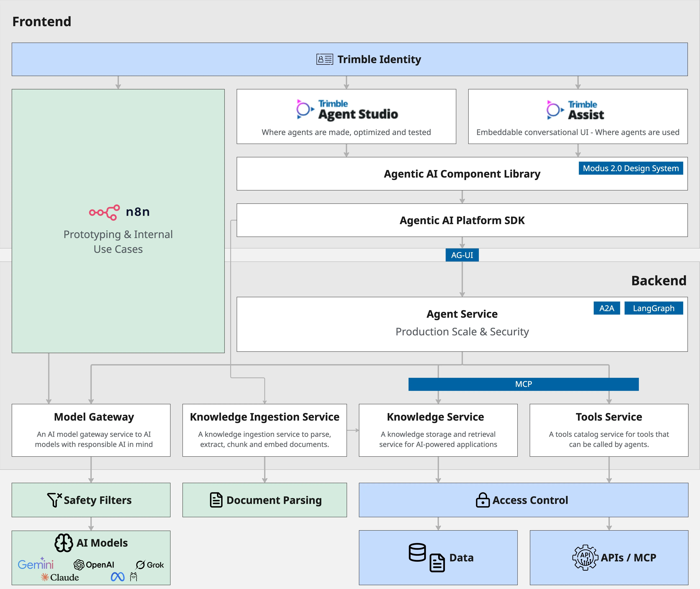Click the Trimble Assist logo icon
Image resolution: width=700 pixels, height=589 pixels.
(x=555, y=110)
